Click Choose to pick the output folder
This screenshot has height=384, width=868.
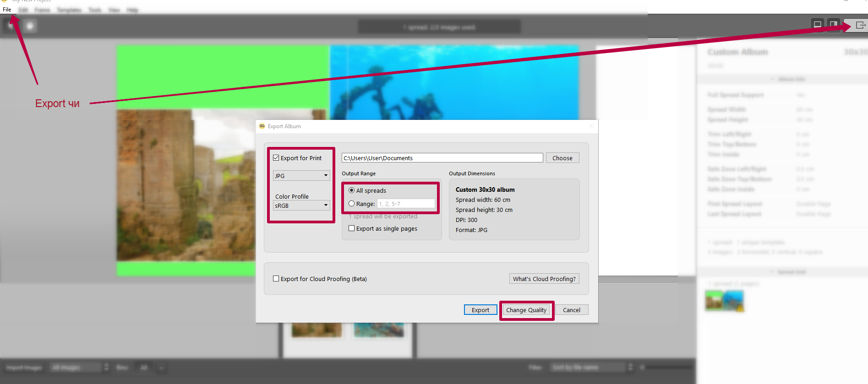click(x=562, y=158)
